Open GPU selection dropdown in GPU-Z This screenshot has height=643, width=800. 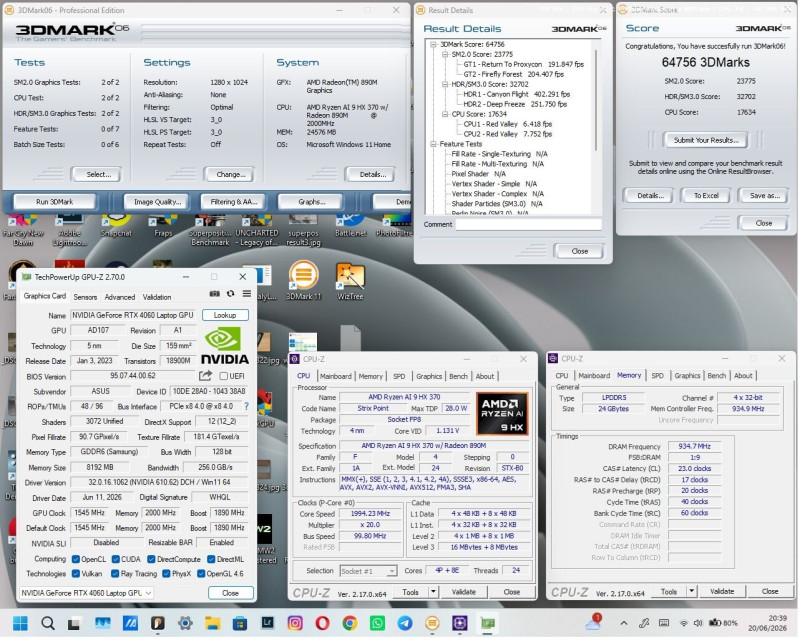[x=86, y=595]
